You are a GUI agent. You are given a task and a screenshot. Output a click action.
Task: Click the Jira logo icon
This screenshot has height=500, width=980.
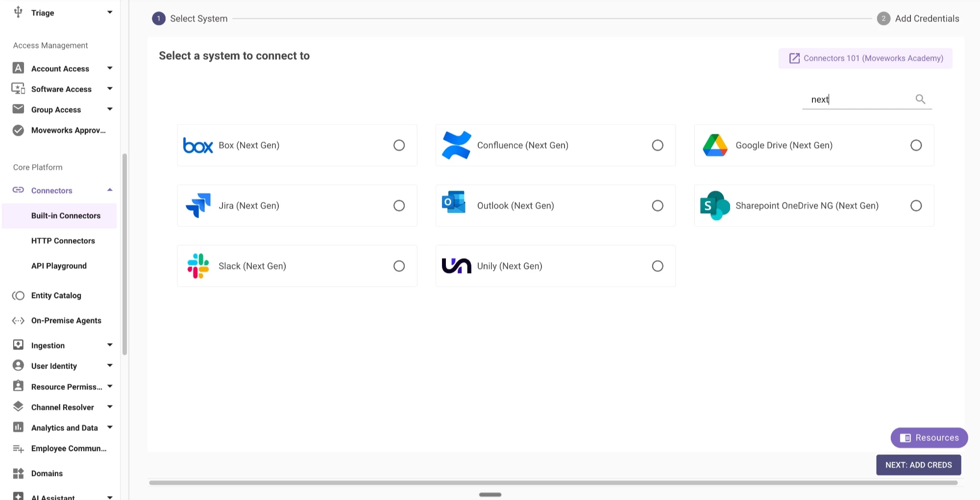pos(198,205)
